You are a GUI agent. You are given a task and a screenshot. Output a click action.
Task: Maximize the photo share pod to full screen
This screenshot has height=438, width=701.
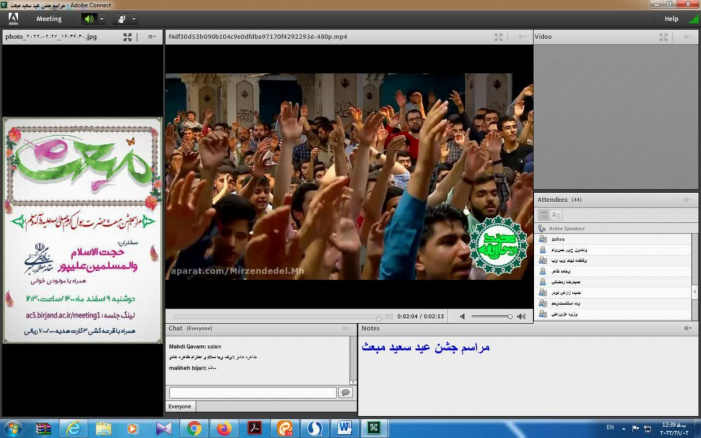[x=128, y=37]
